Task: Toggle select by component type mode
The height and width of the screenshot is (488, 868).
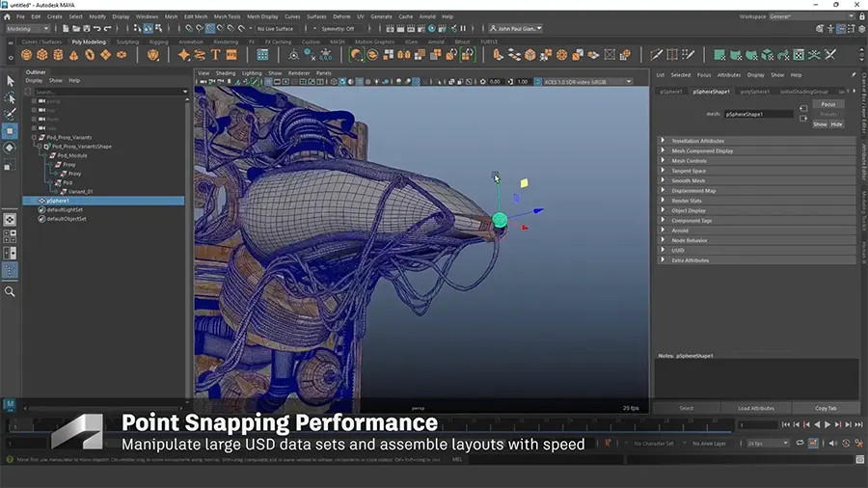Action: pyautogui.click(x=158, y=28)
